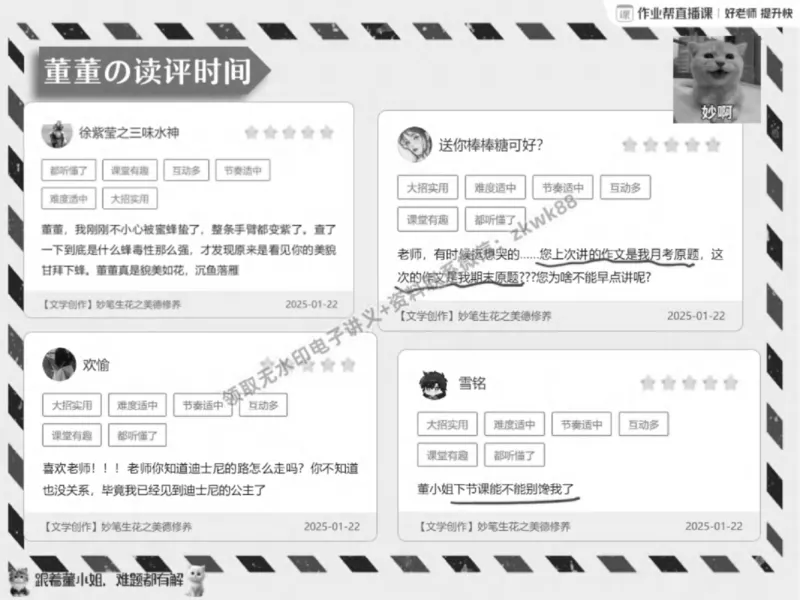
Task: Open course link in 送你棒棒糖可好? card footer
Action: [474, 316]
